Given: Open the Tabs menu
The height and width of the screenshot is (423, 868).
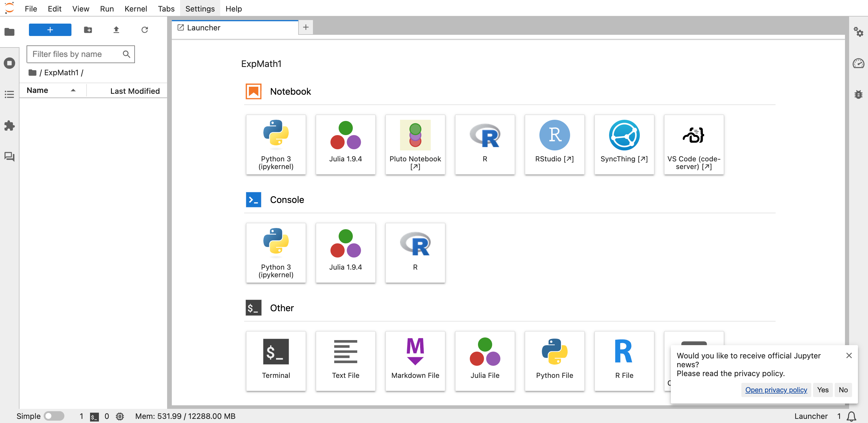Looking at the screenshot, I should (166, 9).
